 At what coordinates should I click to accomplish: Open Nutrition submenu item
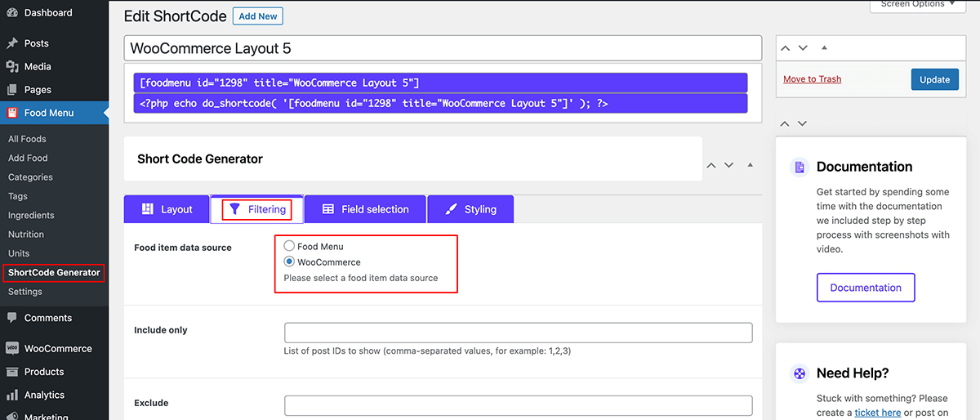(x=26, y=234)
